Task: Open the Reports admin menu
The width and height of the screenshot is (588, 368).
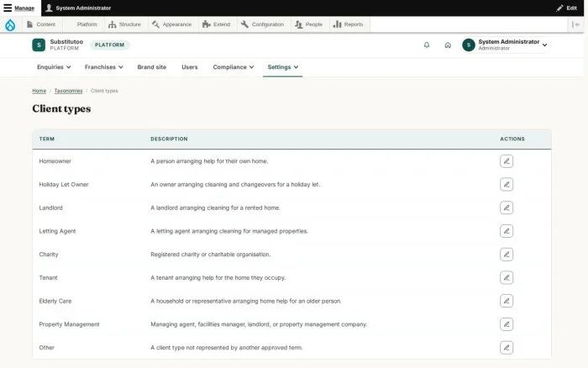Action: tap(349, 24)
